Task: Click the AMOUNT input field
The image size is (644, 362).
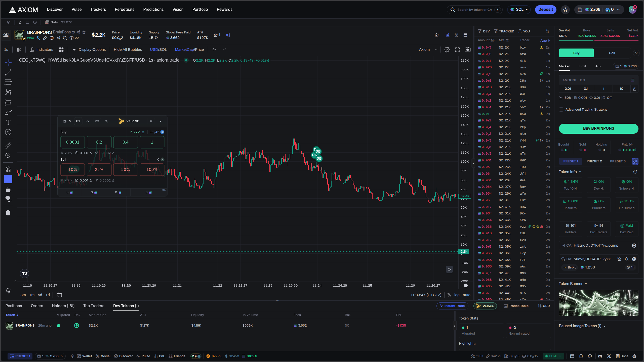Action: tap(598, 80)
